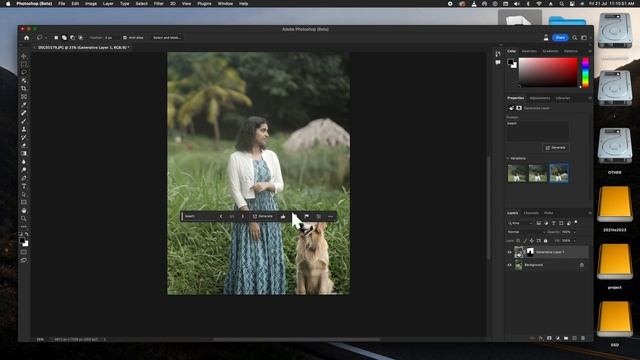The width and height of the screenshot is (640, 360).
Task: Click Generate in the contextual task bar
Action: coord(262,216)
